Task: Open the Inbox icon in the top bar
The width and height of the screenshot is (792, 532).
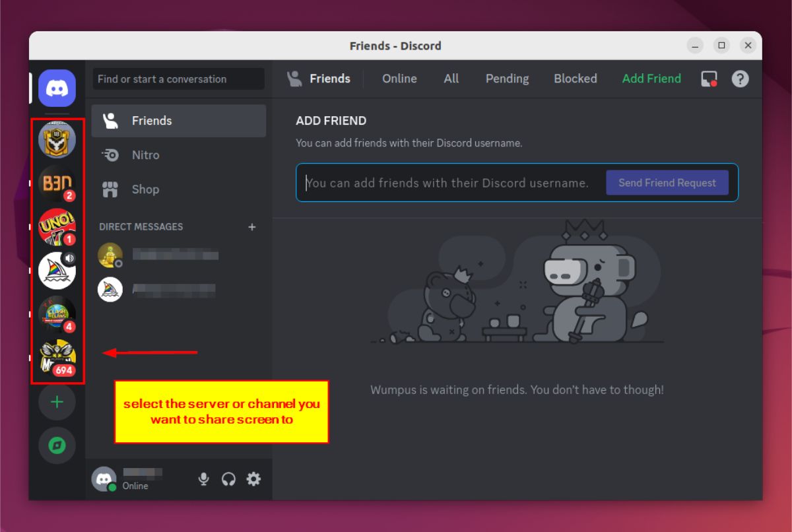Action: 708,79
